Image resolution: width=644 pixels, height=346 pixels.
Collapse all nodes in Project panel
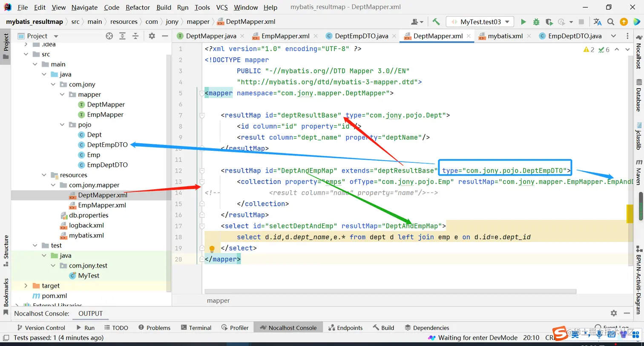(135, 36)
